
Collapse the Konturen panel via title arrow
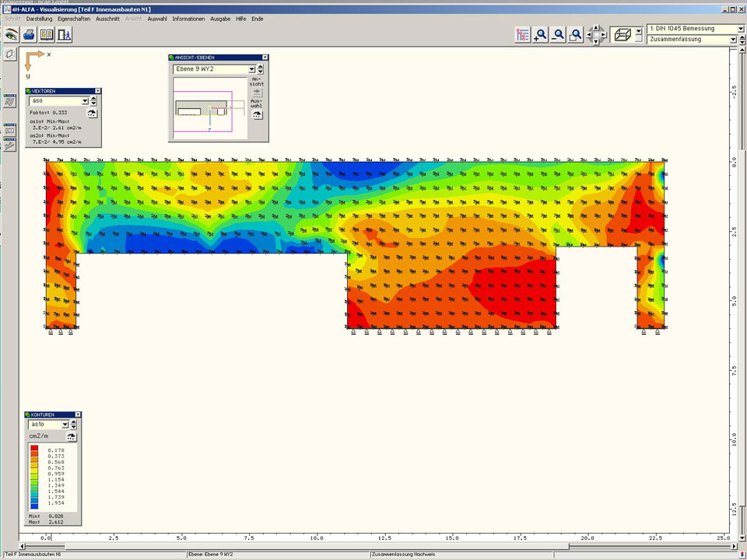click(x=77, y=415)
